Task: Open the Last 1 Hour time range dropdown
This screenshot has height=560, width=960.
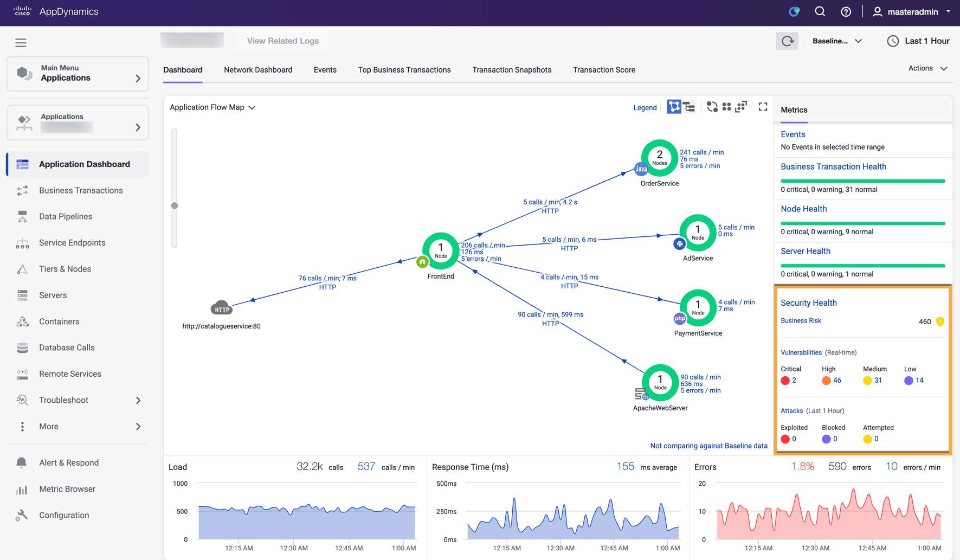Action: (918, 41)
